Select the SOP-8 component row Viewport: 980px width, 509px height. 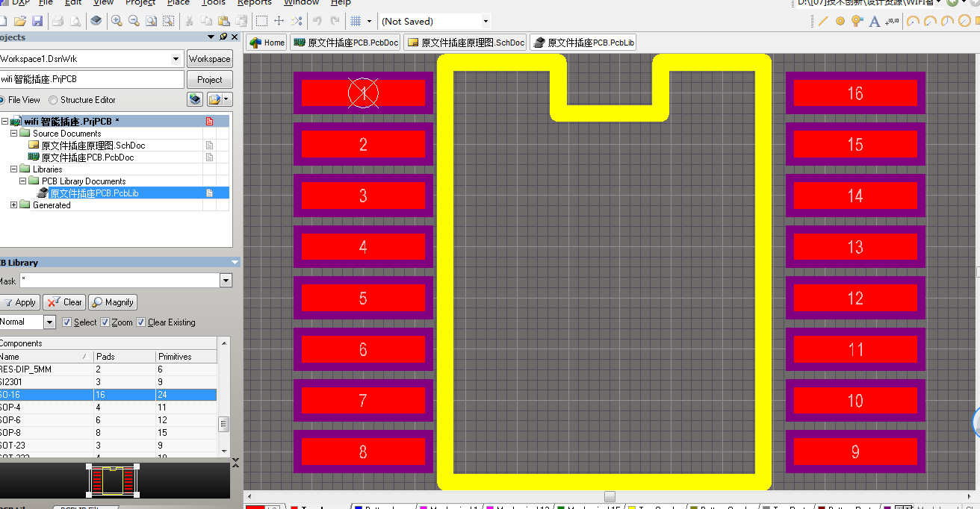click(108, 433)
